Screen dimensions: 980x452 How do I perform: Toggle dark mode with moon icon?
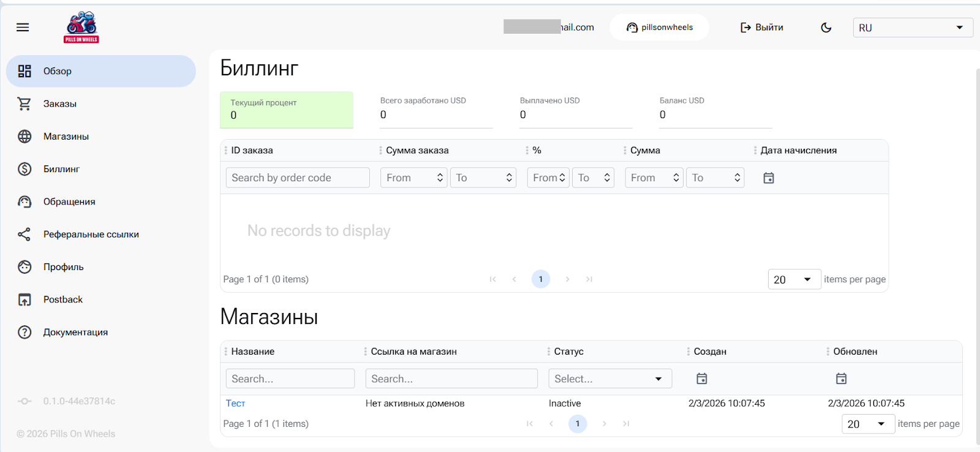coord(826,28)
